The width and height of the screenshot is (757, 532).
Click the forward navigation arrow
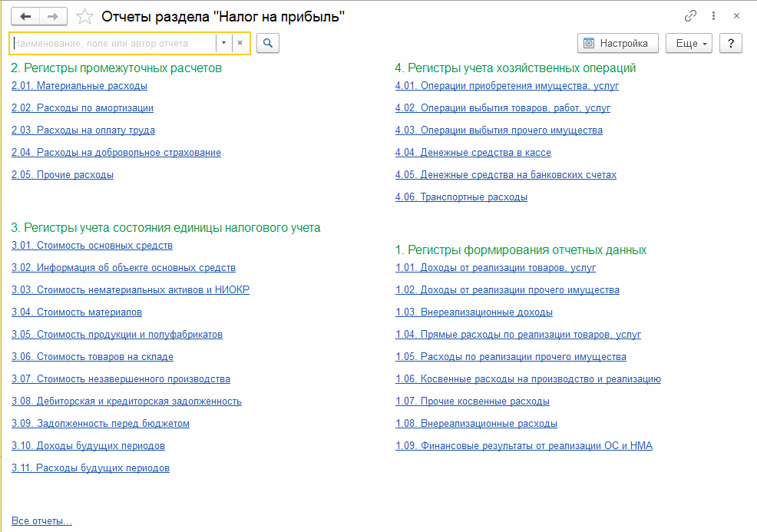point(53,17)
